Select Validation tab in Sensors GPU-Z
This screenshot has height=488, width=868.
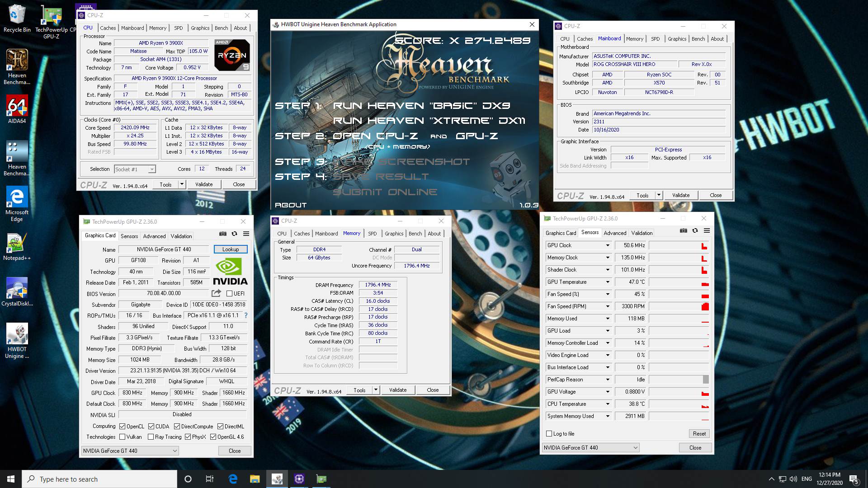pyautogui.click(x=642, y=233)
